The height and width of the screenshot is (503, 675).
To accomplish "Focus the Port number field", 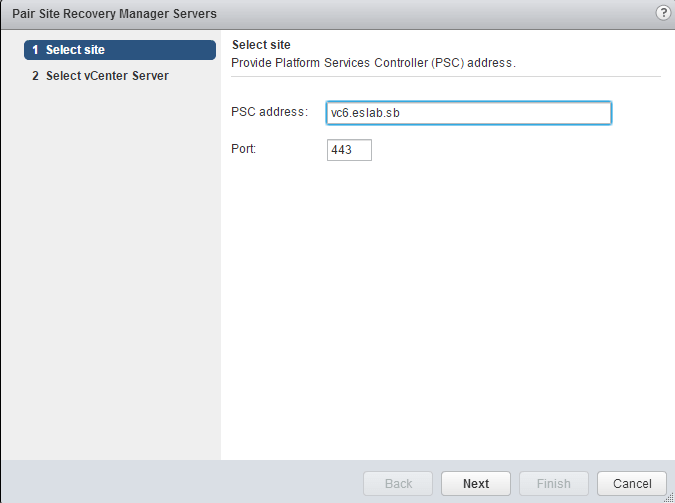I will 349,150.
